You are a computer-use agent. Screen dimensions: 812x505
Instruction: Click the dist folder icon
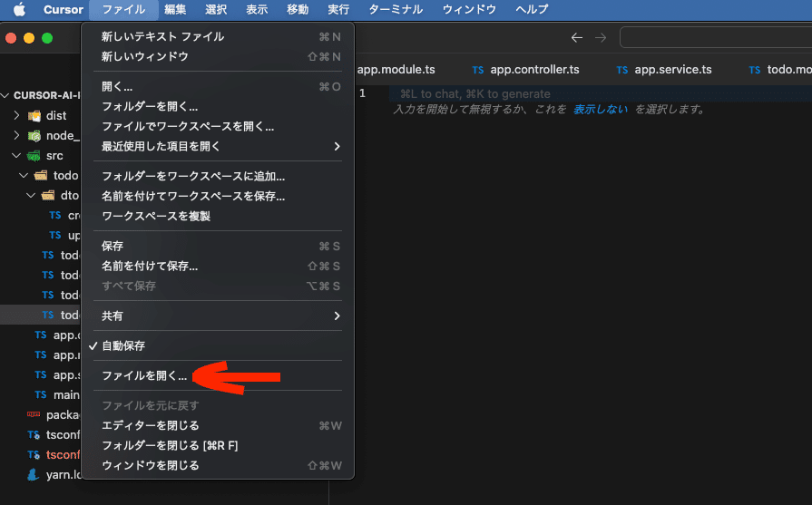click(x=34, y=116)
